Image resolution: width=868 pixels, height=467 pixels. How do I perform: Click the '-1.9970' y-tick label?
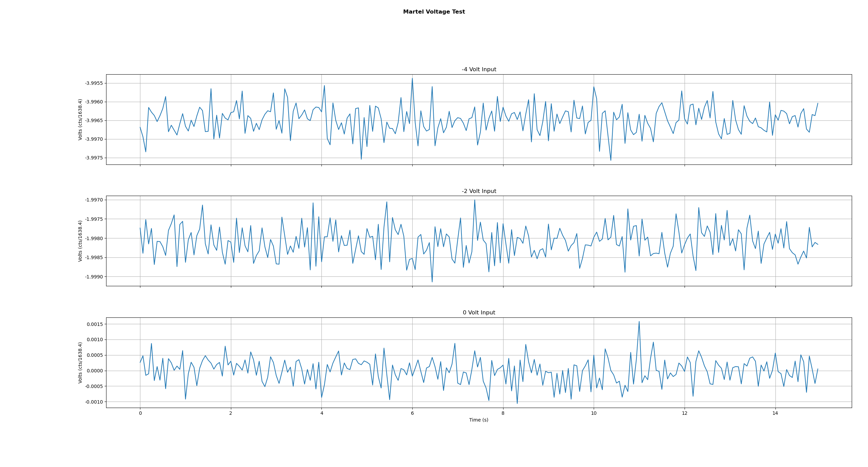click(x=94, y=200)
